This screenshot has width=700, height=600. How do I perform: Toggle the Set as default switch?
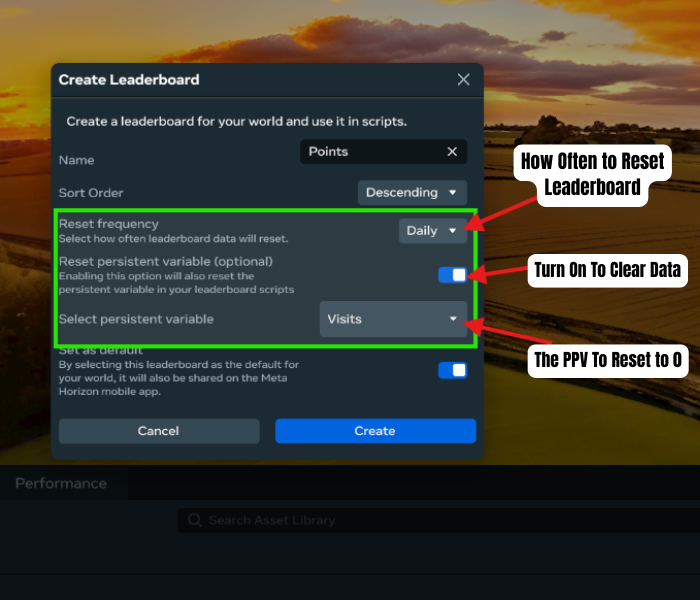coord(452,370)
